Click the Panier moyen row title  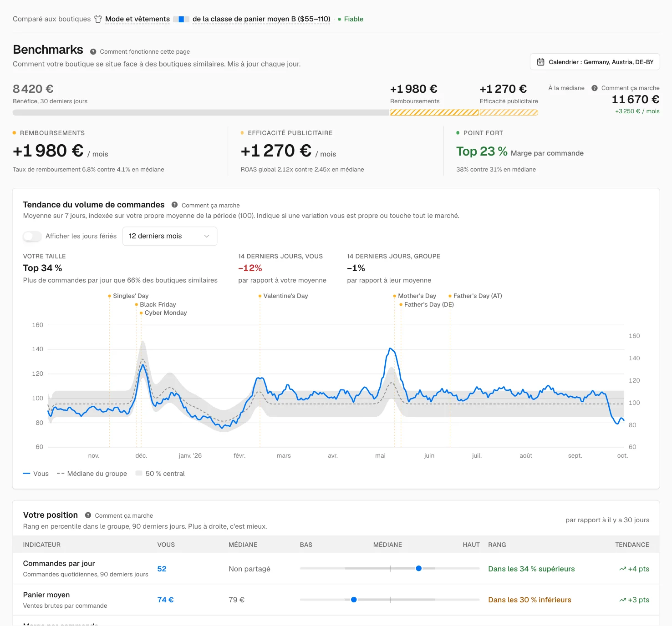(46, 595)
